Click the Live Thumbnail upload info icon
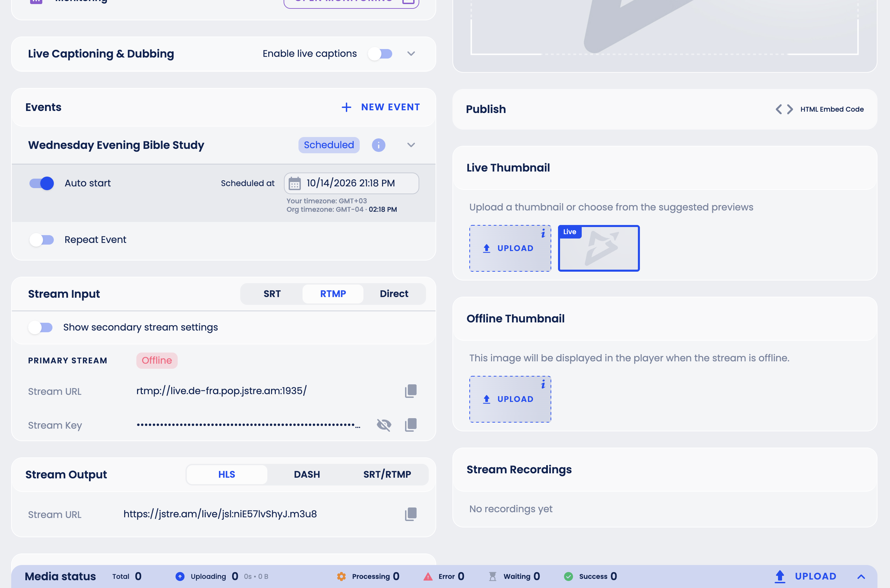 [x=543, y=233]
